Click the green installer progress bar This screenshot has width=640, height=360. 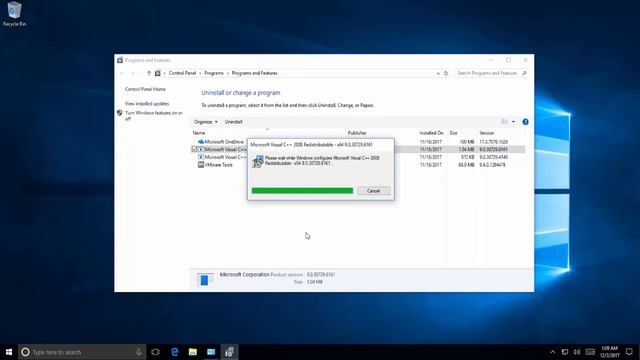[x=302, y=191]
